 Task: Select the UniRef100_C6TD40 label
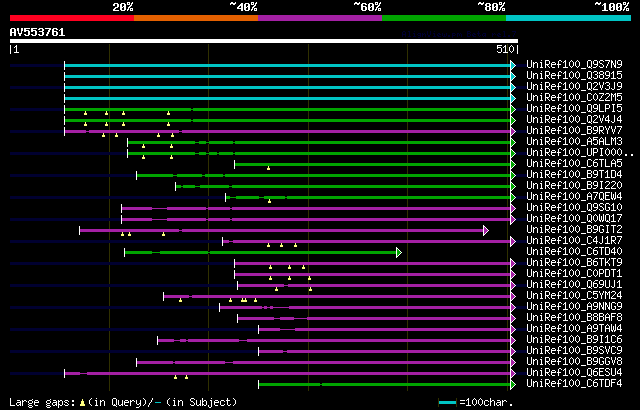[x=574, y=252]
